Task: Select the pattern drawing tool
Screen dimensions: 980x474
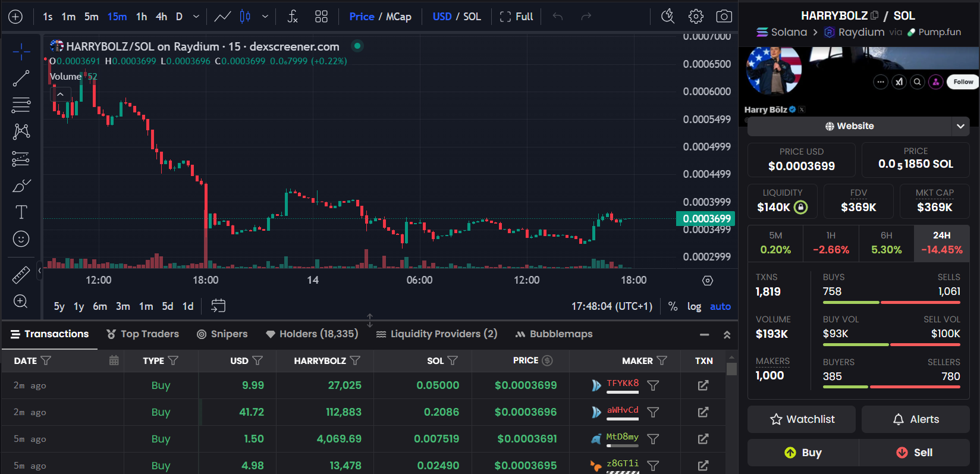Action: 21,131
